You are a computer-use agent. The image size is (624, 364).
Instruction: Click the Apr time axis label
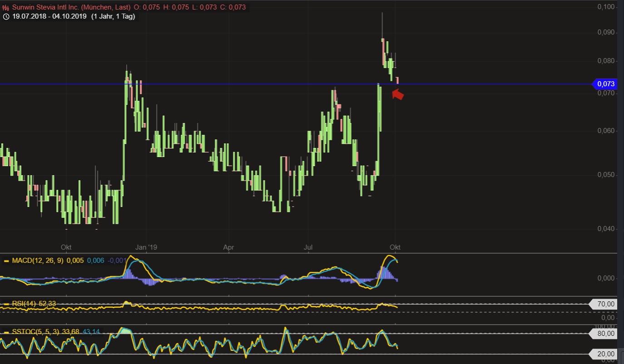tap(228, 247)
